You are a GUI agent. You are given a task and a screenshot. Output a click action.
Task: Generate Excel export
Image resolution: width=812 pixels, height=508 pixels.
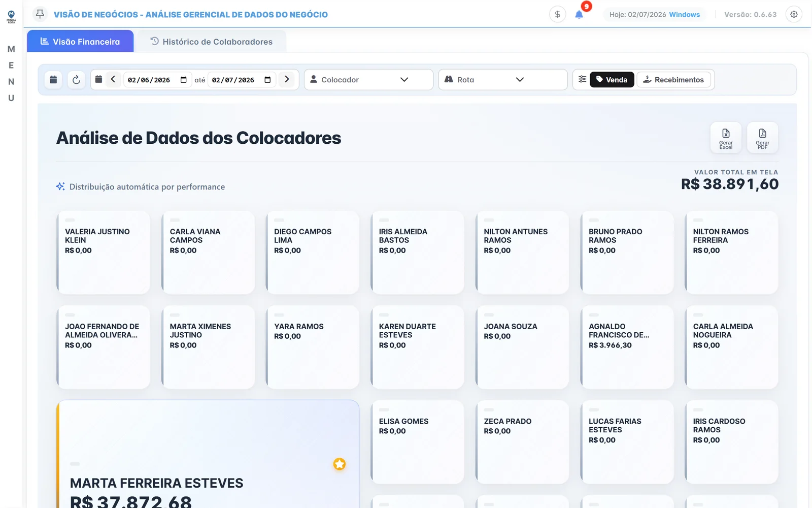[726, 138]
